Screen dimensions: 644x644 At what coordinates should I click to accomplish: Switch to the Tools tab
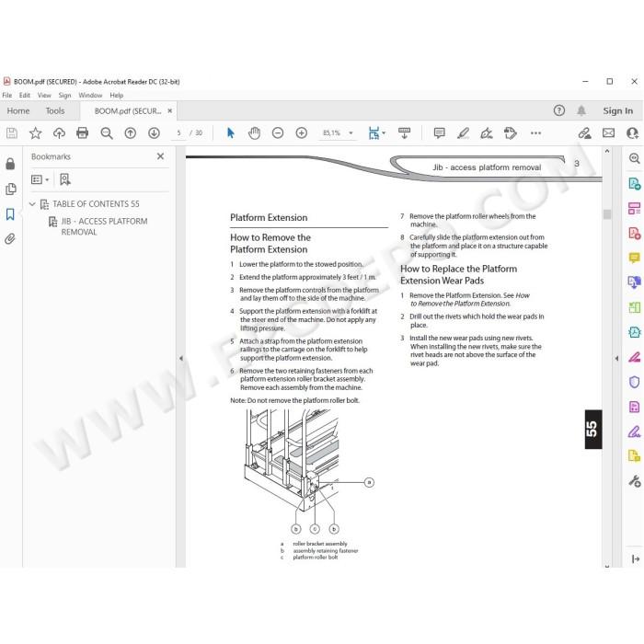click(55, 111)
